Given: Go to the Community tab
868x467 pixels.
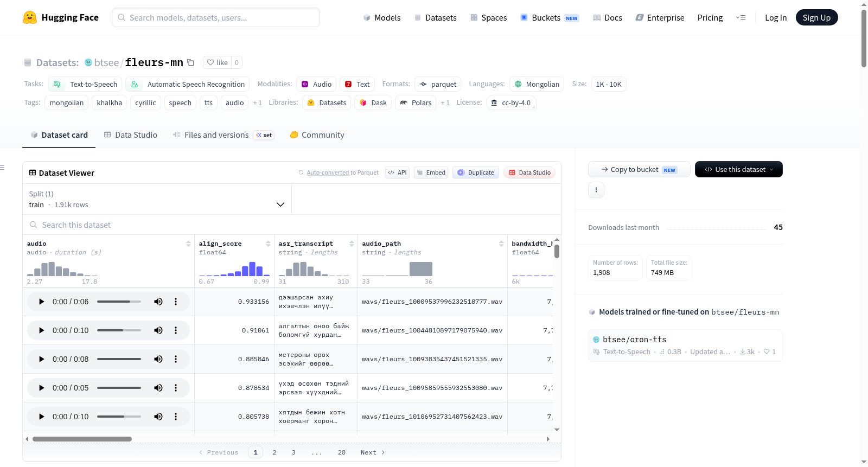Looking at the screenshot, I should (317, 135).
